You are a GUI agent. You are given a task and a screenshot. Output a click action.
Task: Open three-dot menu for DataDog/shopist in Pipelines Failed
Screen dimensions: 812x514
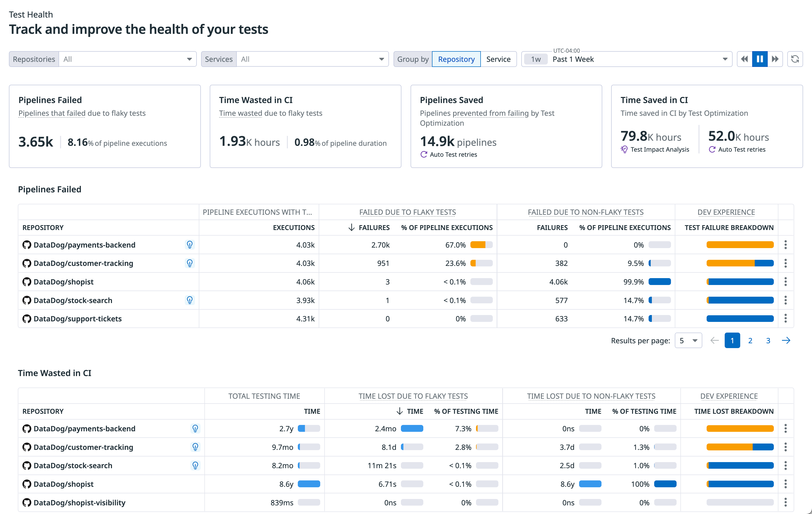point(785,282)
